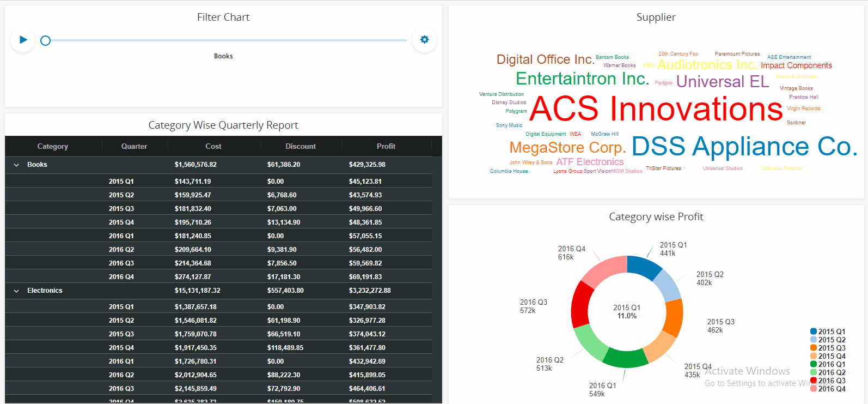Click the Discount column header
The height and width of the screenshot is (404, 868).
301,146
